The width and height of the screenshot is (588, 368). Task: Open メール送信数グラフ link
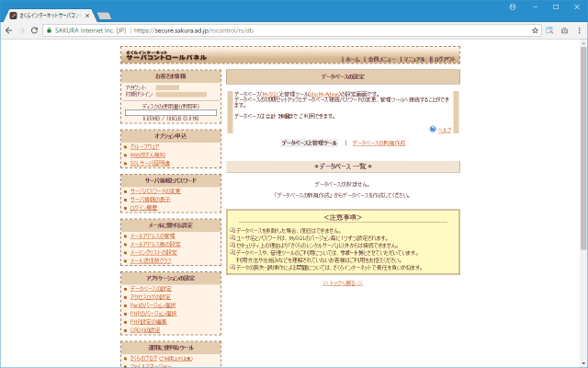click(151, 260)
